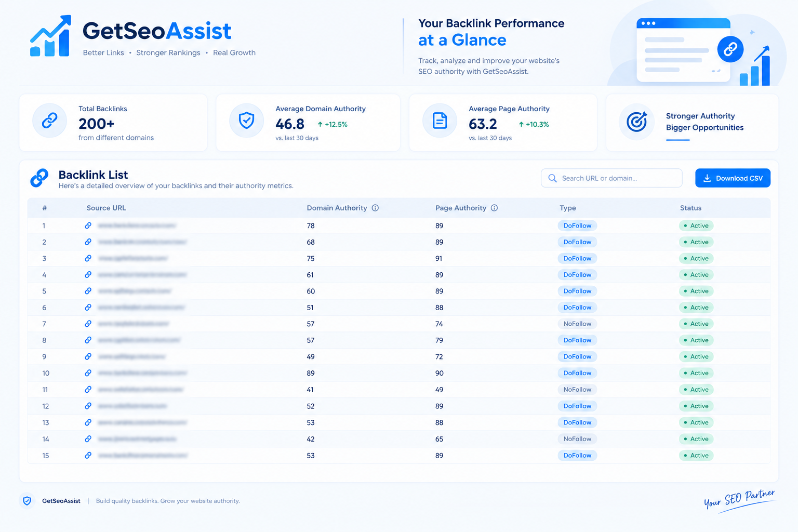Screen dimensions: 798x532
Task: Open the link icon in row 7
Action: pyautogui.click(x=88, y=324)
